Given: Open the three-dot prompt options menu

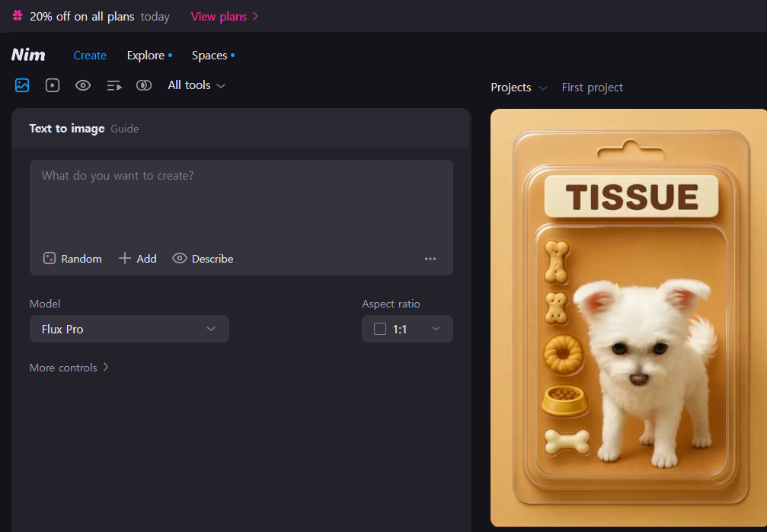Looking at the screenshot, I should click(430, 259).
